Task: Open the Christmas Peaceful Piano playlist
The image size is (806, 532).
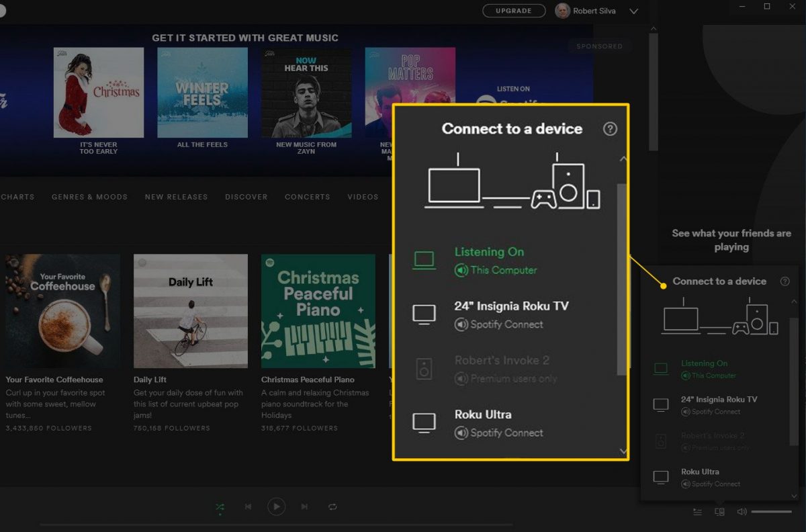Action: click(x=318, y=311)
